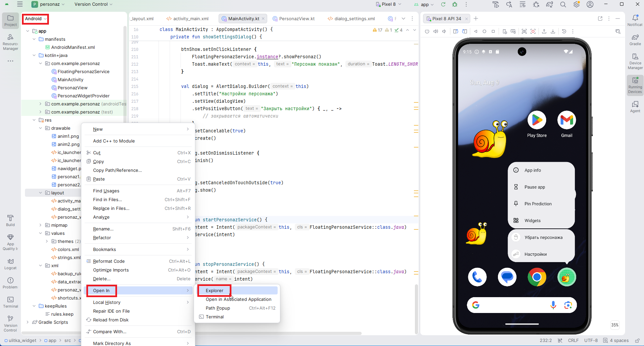Open the account profile icon
This screenshot has height=346, width=644.
(x=590, y=4)
